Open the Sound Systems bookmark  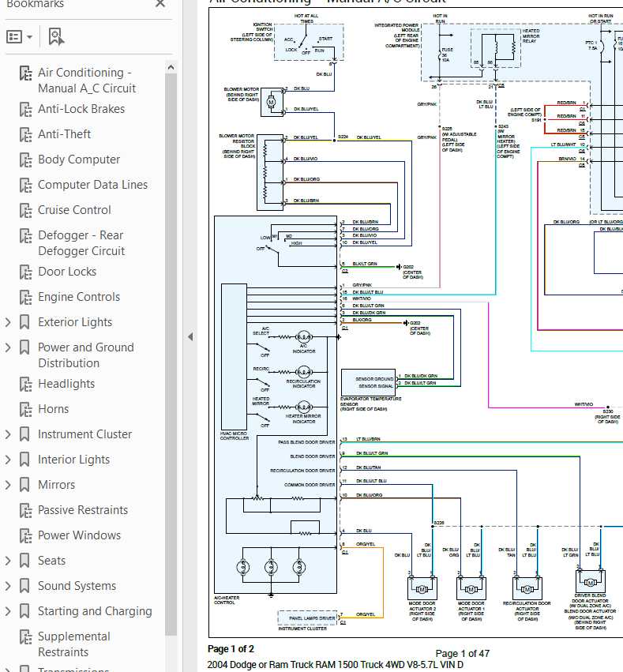coord(77,586)
